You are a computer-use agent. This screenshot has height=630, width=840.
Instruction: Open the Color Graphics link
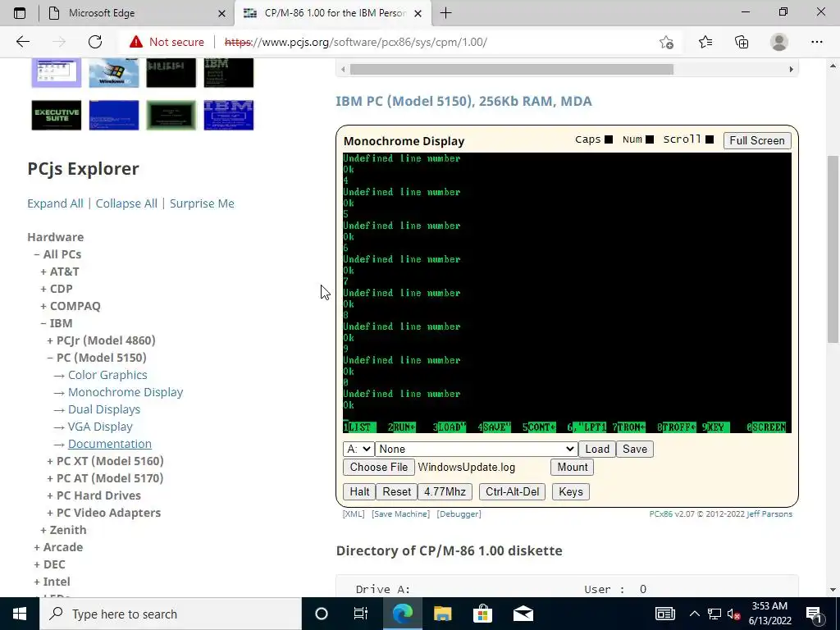click(107, 375)
